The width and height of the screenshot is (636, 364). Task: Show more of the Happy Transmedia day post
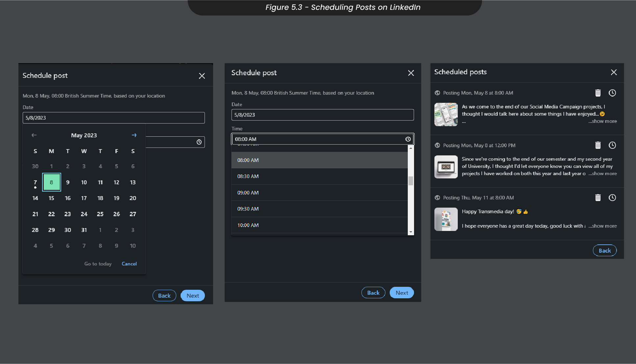click(x=603, y=226)
